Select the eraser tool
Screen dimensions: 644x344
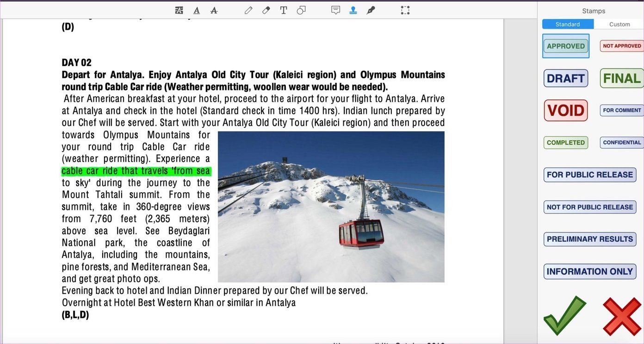tap(266, 10)
